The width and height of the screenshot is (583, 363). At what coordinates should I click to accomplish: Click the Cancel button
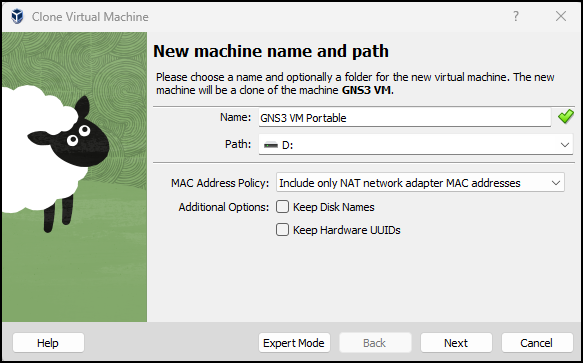pyautogui.click(x=537, y=343)
